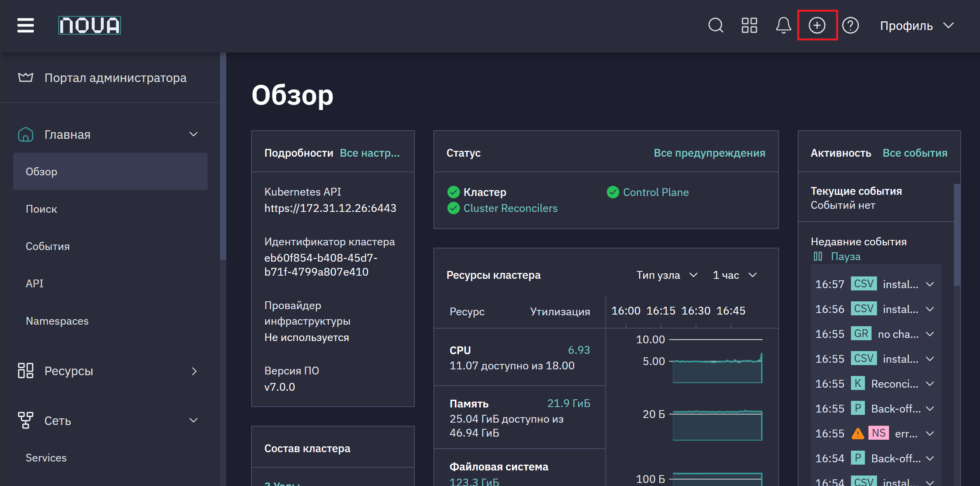Open the hamburger navigation menu
Viewport: 980px width, 486px height.
(x=26, y=26)
